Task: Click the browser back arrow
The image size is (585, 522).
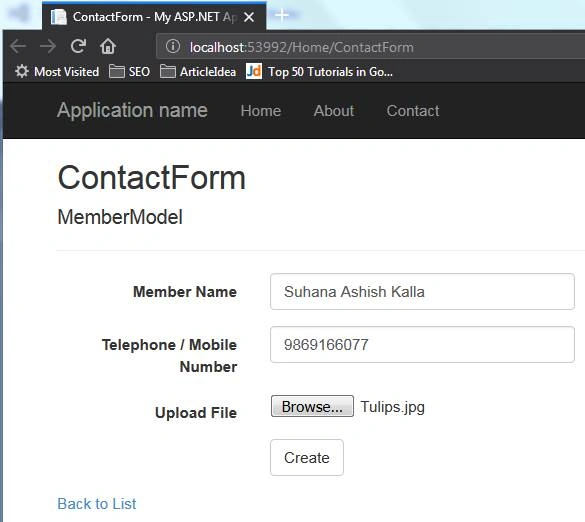Action: [18, 47]
